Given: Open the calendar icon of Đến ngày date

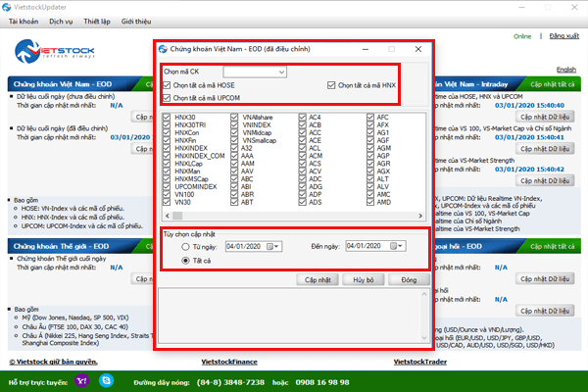Looking at the screenshot, I should [x=393, y=246].
